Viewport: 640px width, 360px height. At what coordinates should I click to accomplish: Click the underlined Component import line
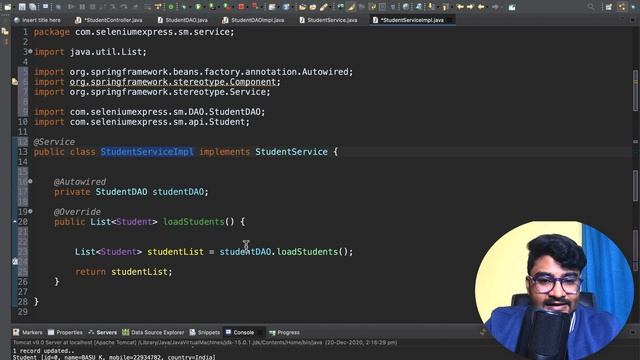click(157, 82)
